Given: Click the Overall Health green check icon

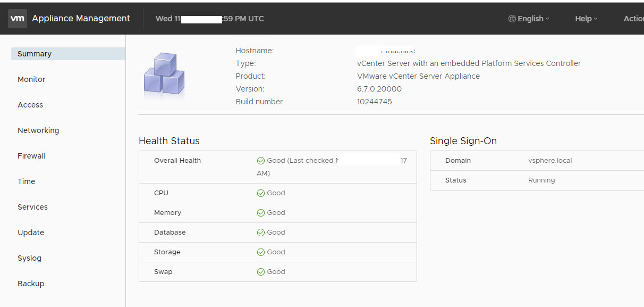Looking at the screenshot, I should coord(261,161).
